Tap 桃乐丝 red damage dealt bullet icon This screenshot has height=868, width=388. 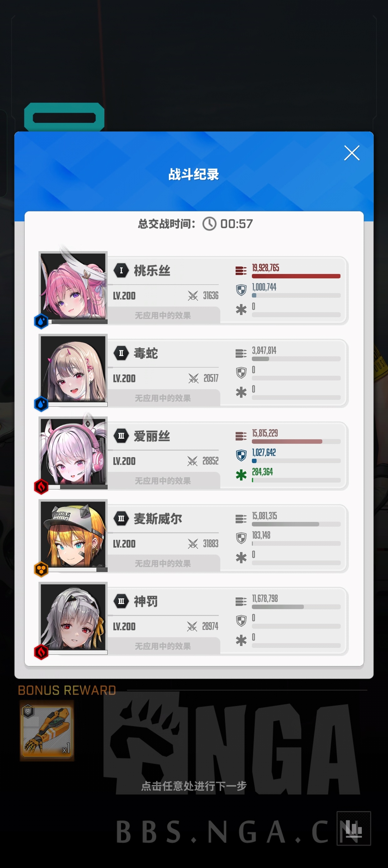click(x=241, y=270)
